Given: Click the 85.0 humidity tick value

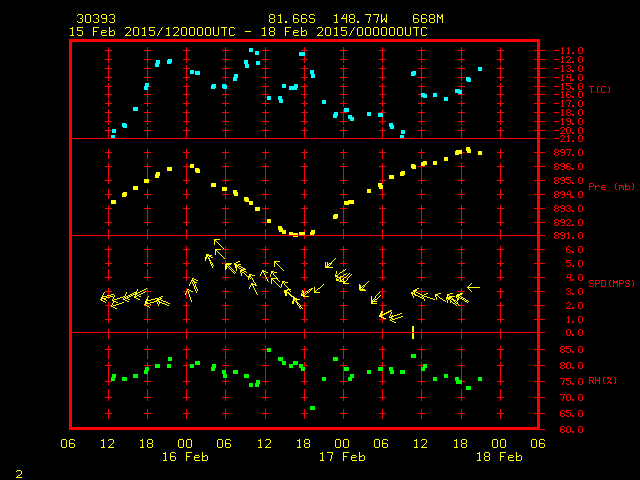Looking at the screenshot, I should coord(571,350).
